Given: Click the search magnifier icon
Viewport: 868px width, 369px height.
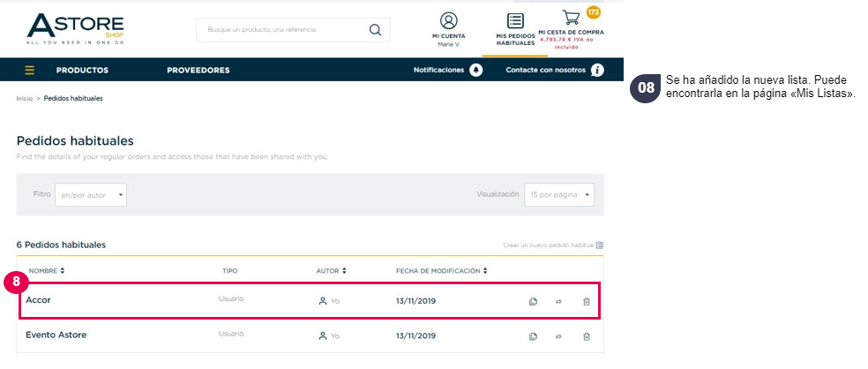Looking at the screenshot, I should coord(375,30).
